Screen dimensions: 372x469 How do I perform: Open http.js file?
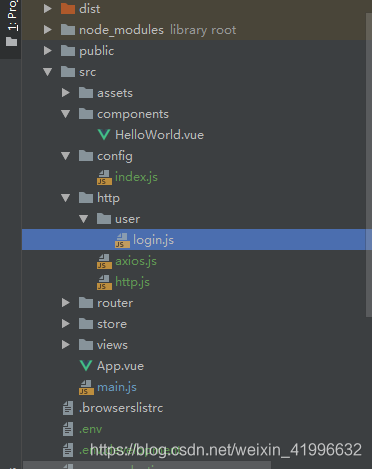click(132, 282)
